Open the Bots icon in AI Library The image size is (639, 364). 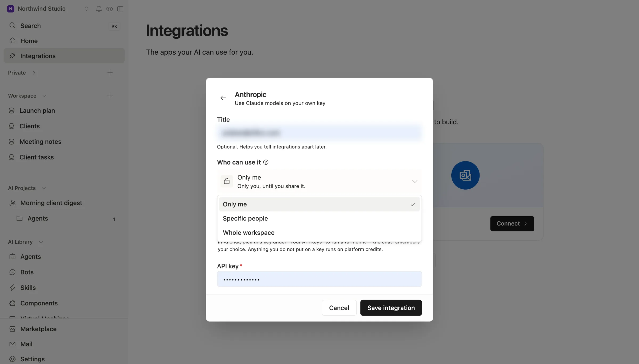point(12,272)
